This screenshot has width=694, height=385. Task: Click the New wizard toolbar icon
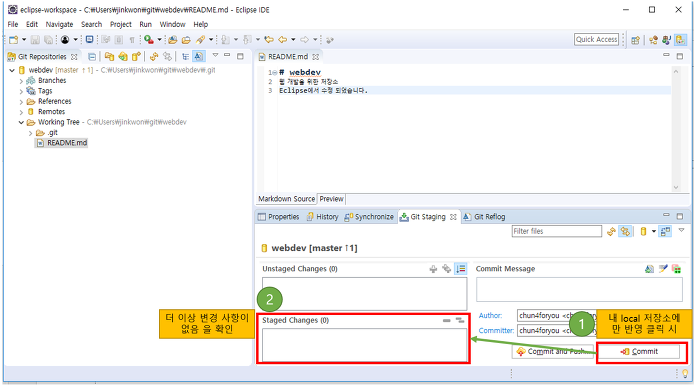[x=13, y=40]
